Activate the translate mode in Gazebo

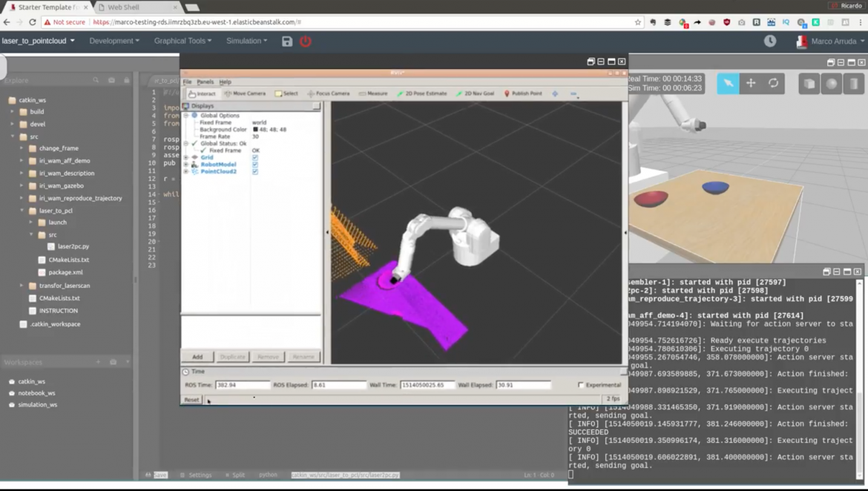(x=751, y=83)
